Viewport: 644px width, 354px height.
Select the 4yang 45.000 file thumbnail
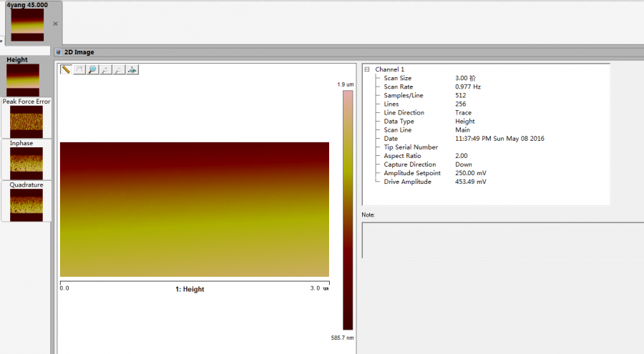[x=28, y=24]
